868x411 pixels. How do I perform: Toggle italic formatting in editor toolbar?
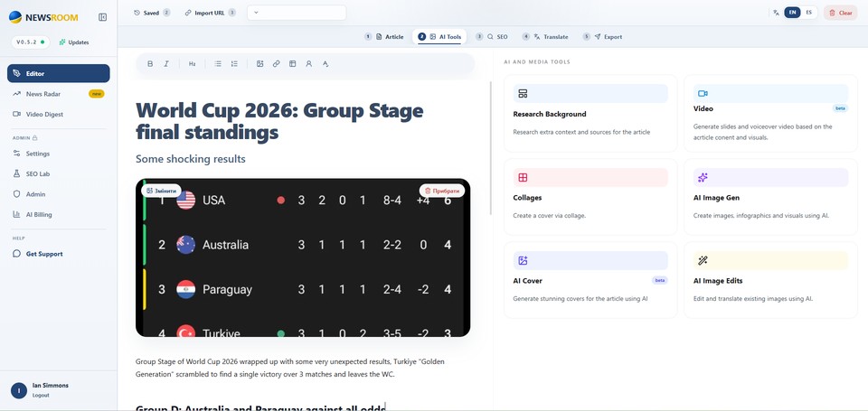click(166, 63)
